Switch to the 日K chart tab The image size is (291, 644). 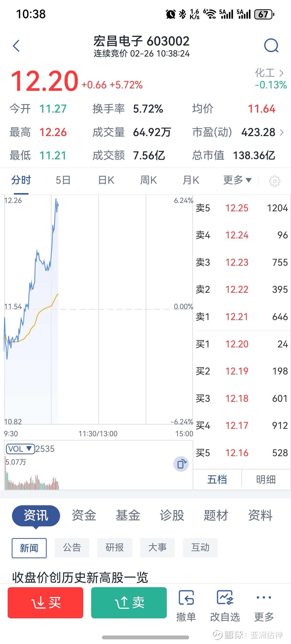106,180
